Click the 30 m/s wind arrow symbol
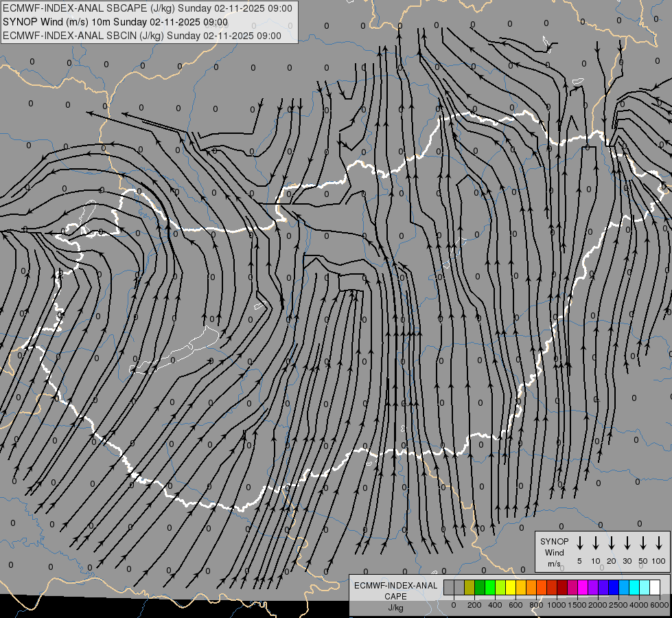 click(627, 543)
